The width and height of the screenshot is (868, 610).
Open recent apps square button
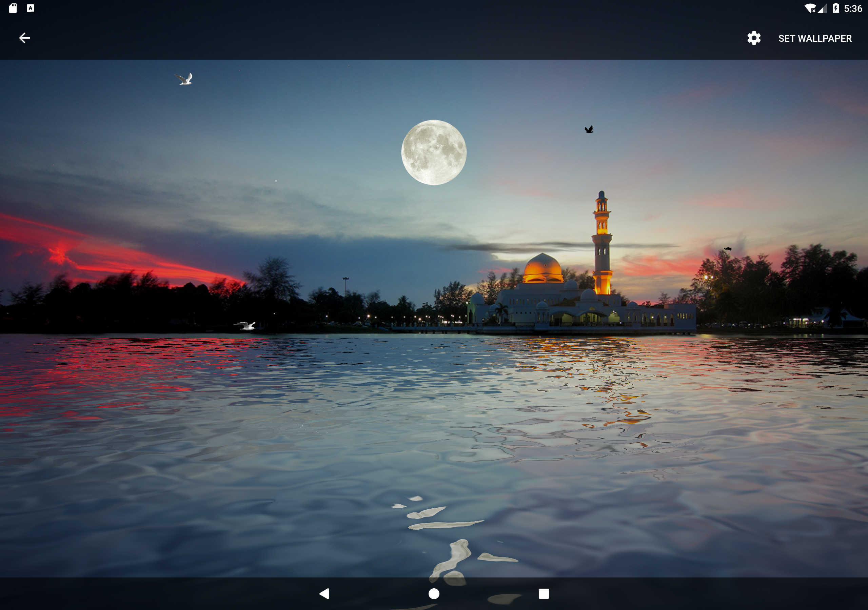[544, 594]
